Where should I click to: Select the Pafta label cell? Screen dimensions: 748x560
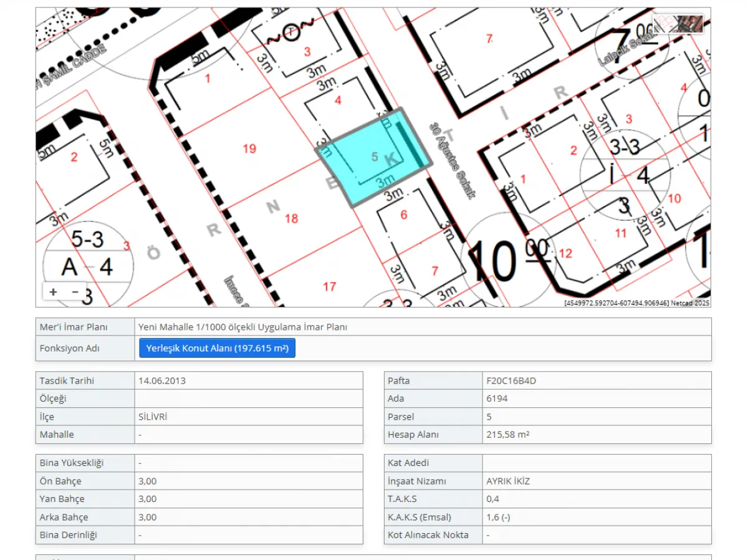(433, 380)
